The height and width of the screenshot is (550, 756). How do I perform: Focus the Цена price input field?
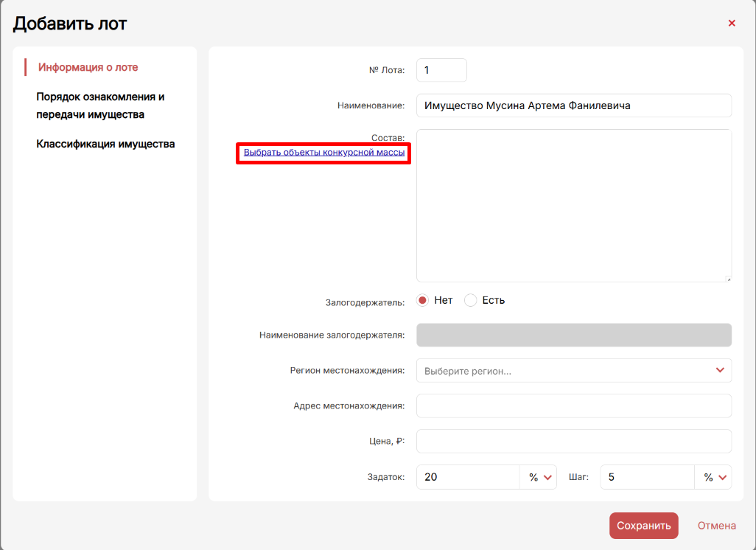point(573,442)
